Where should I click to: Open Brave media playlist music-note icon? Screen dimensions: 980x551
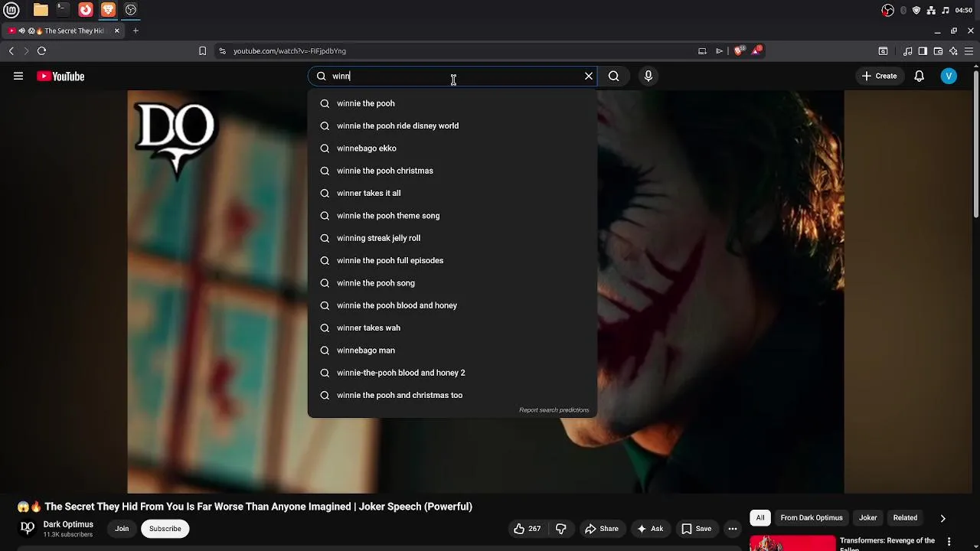(x=907, y=51)
